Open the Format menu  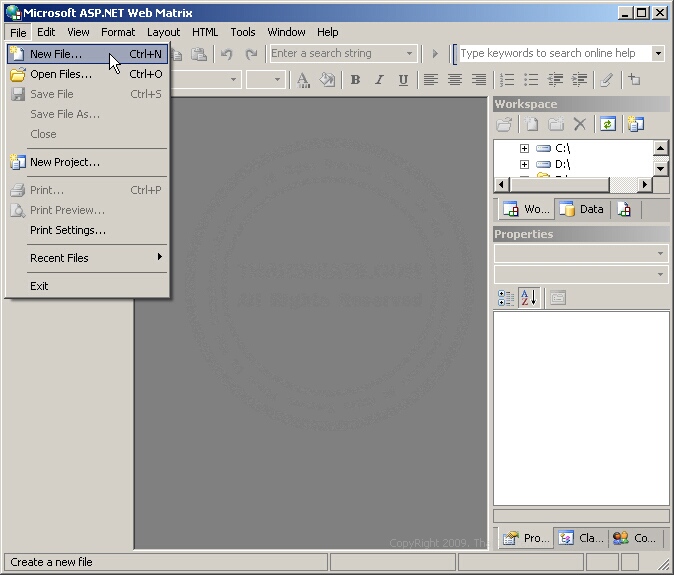click(118, 32)
